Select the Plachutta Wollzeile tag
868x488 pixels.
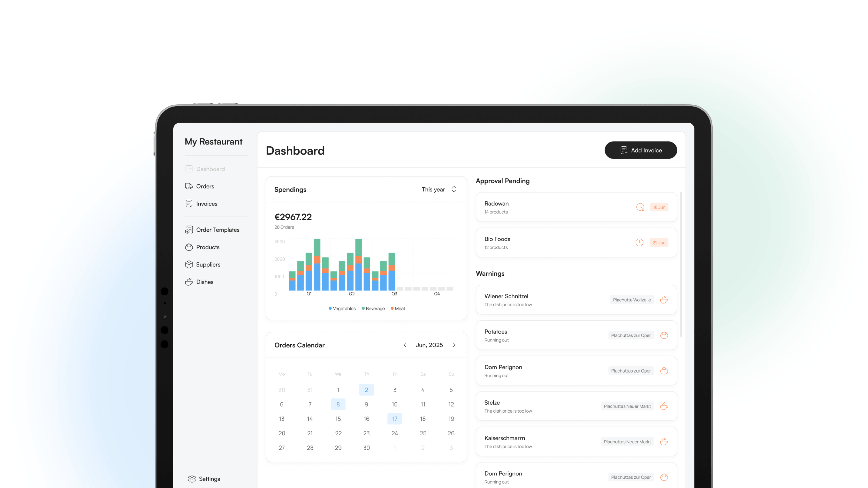coord(632,300)
